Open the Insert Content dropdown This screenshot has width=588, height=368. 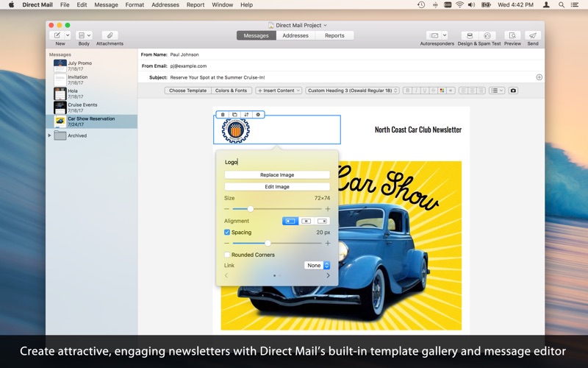pos(279,91)
